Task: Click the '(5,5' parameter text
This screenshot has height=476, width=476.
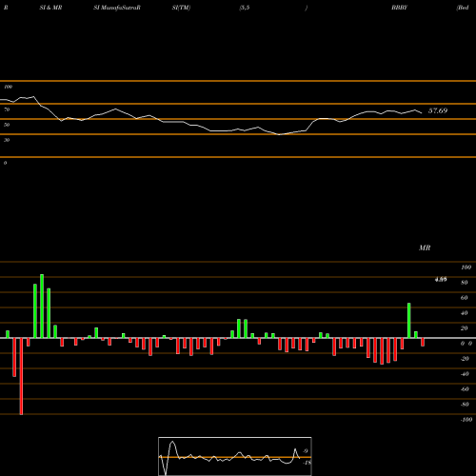Action: [245, 8]
